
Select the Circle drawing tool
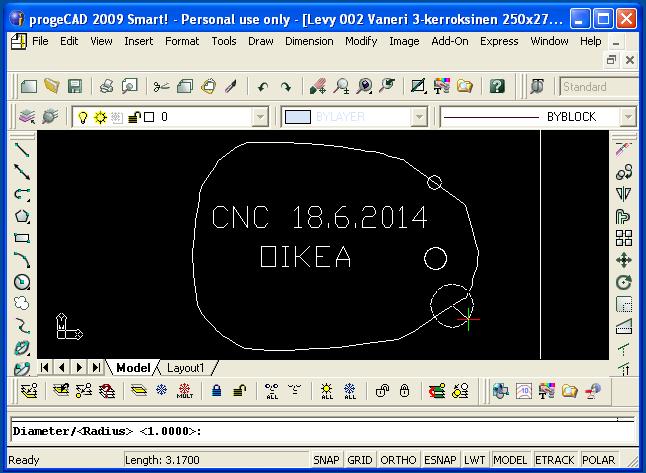[x=21, y=282]
